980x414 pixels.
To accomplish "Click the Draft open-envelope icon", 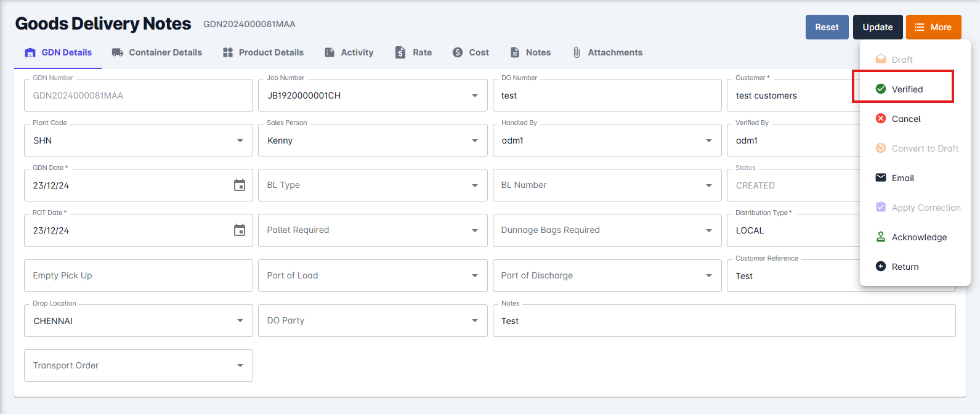I will tap(881, 59).
